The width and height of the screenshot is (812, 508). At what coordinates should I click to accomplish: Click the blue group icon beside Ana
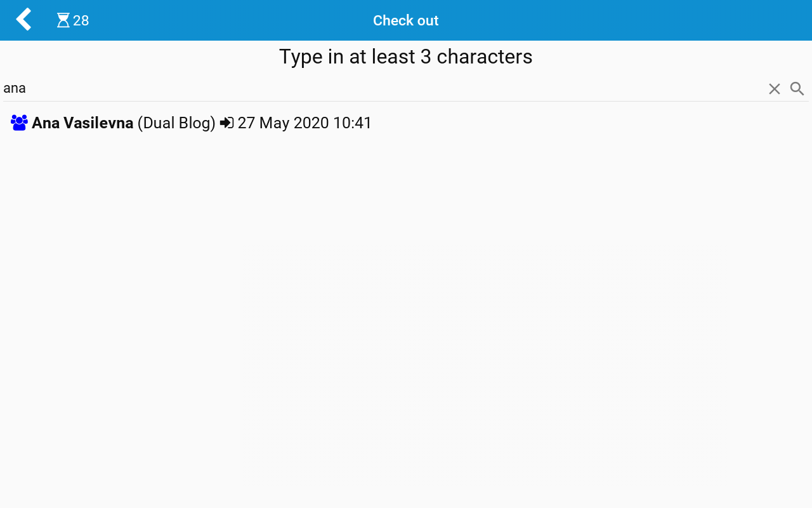19,123
